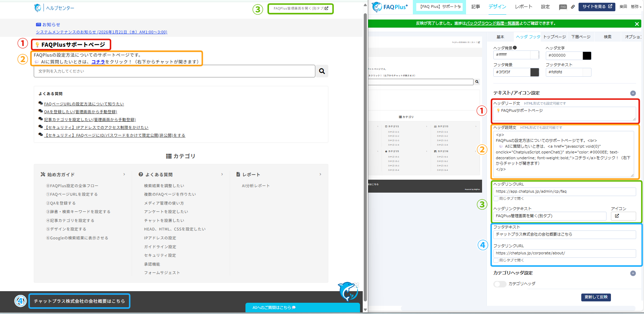Open the システムメンテナンスのお知らせ link
Viewport: 644px width, 314px height.
(x=102, y=32)
